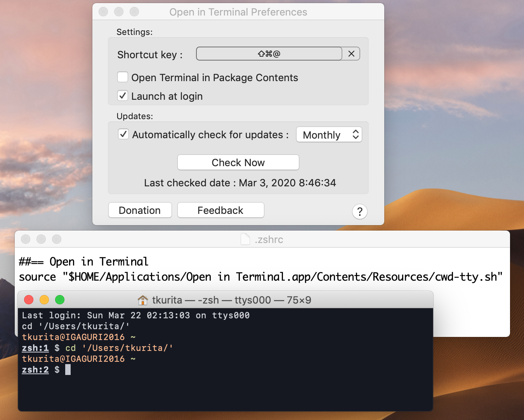
Task: Click the question mark help icon
Action: 359,212
